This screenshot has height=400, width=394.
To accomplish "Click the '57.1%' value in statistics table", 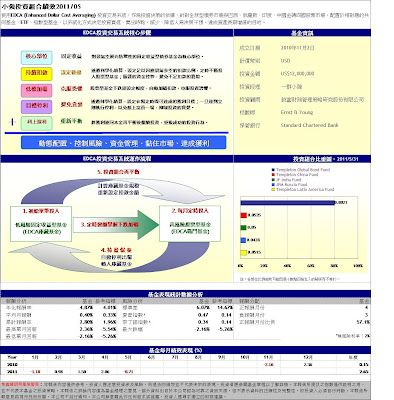I will pos(363,322).
